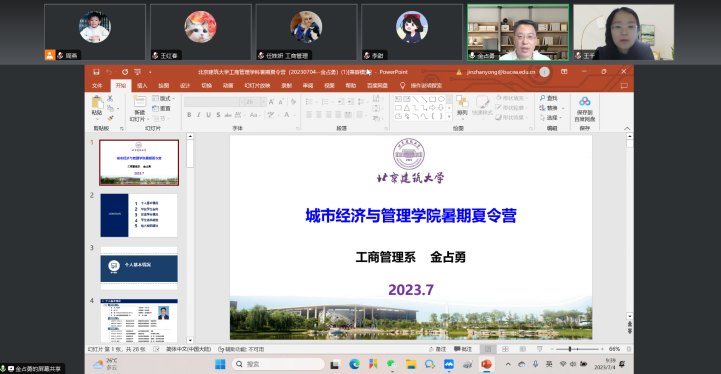This screenshot has height=374, width=721.
Task: Open WeChat from the taskbar
Action: 392,364
